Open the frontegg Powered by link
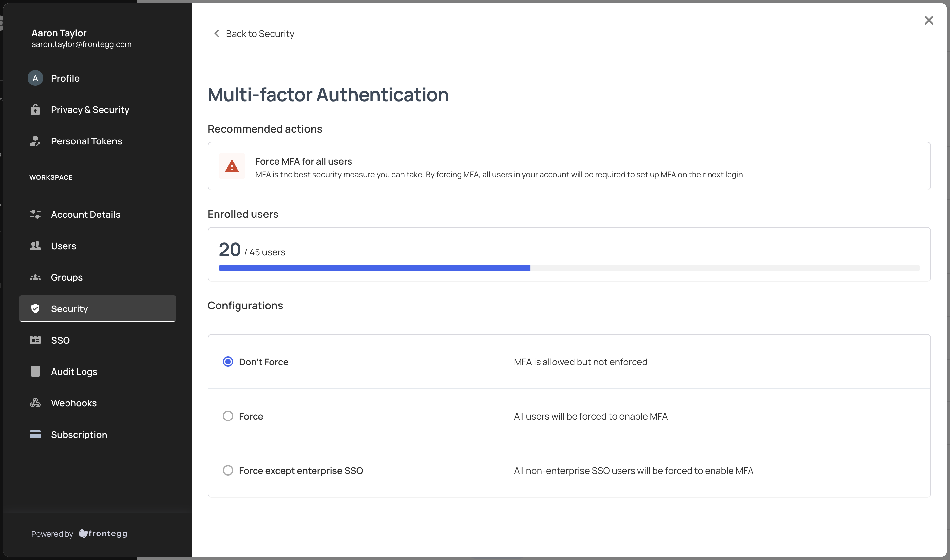The width and height of the screenshot is (950, 560). tap(103, 533)
